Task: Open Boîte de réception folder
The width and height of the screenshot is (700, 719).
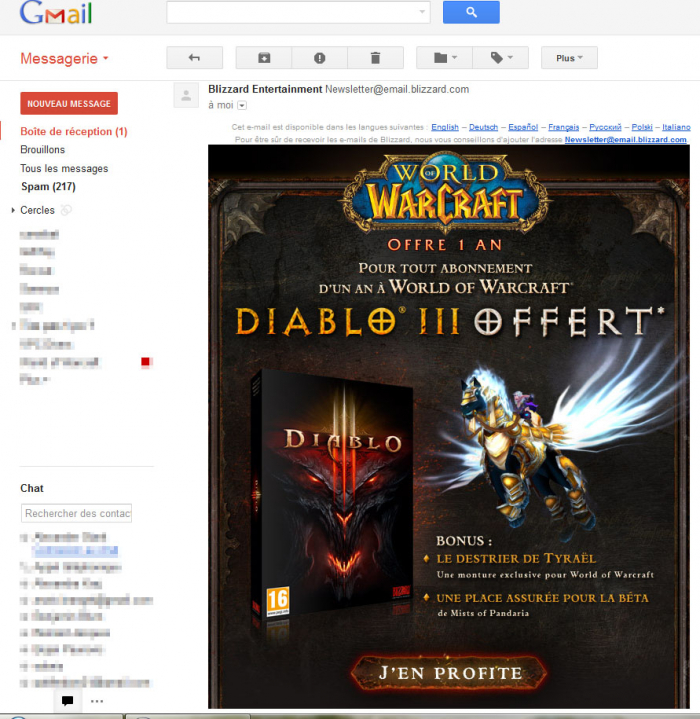Action: pos(73,132)
